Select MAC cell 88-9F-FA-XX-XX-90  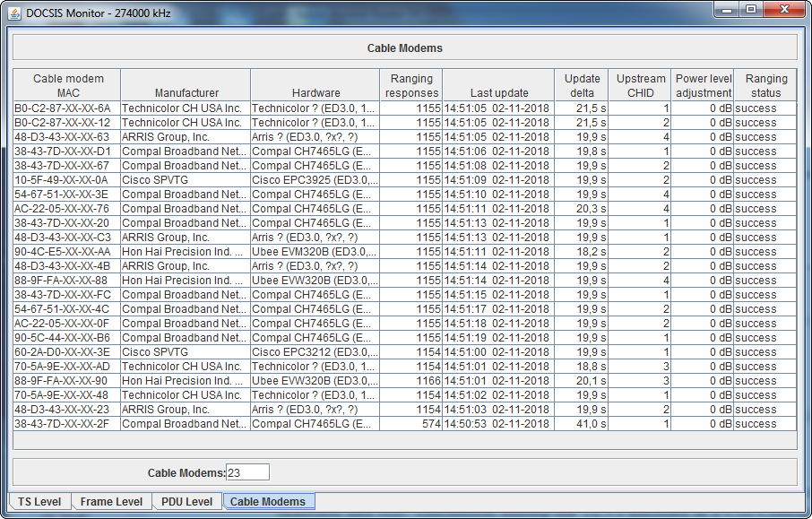point(67,381)
